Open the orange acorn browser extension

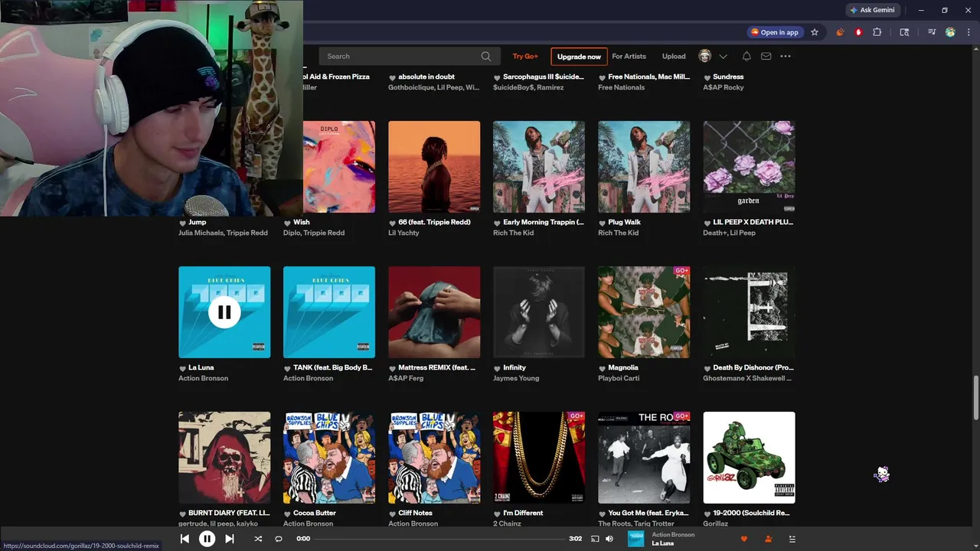pyautogui.click(x=840, y=32)
